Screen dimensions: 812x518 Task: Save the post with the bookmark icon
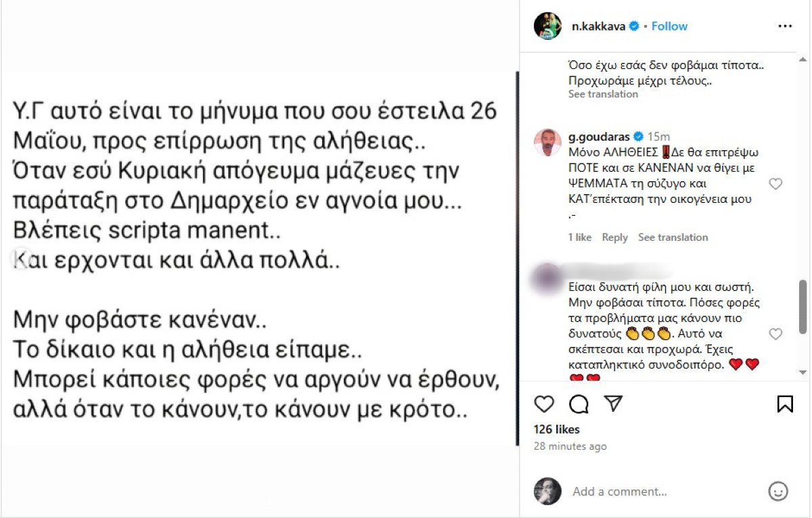pyautogui.click(x=785, y=404)
